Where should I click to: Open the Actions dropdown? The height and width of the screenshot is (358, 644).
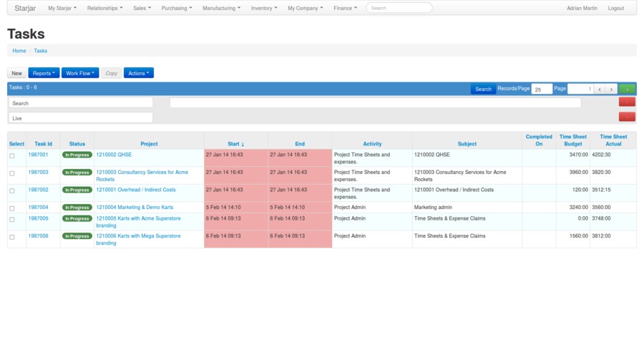tap(138, 73)
